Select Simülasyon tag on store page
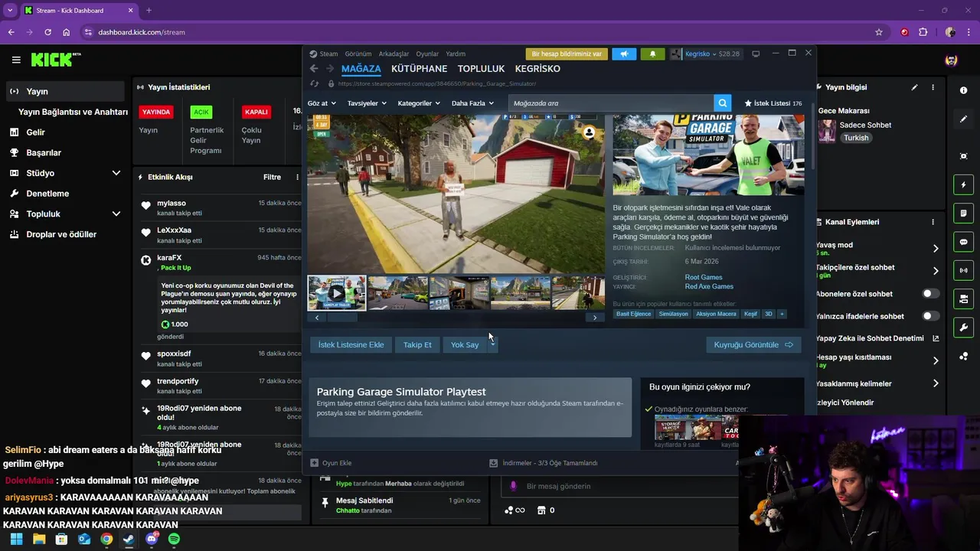The width and height of the screenshot is (980, 551). tap(673, 314)
